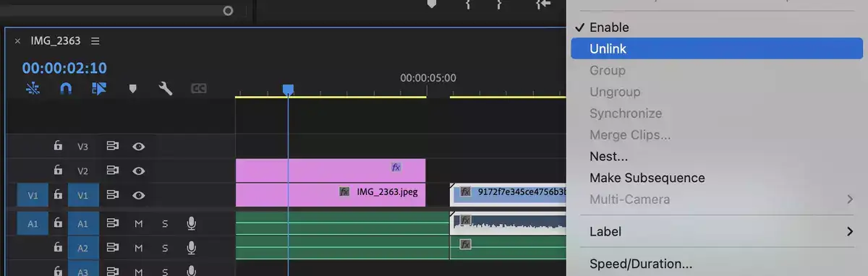The image size is (868, 276).
Task: Solo track A2 with S button
Action: pos(165,248)
